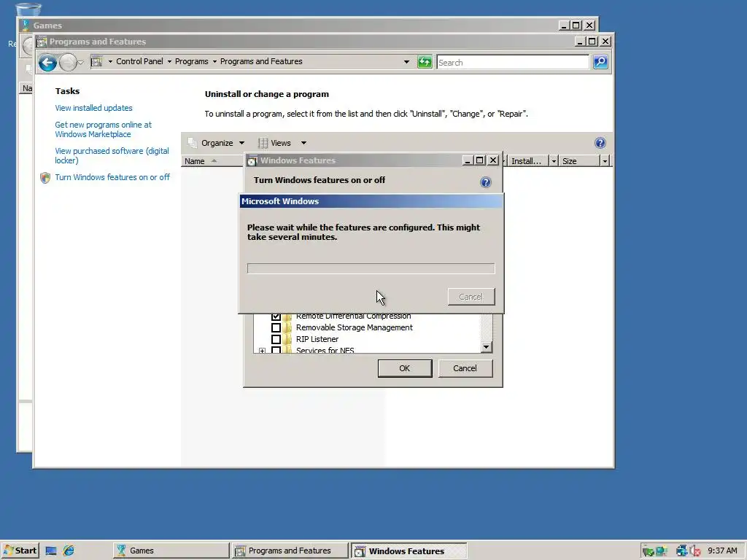The height and width of the screenshot is (560, 747).
Task: Click the 9:37 AM clock
Action: (722, 551)
